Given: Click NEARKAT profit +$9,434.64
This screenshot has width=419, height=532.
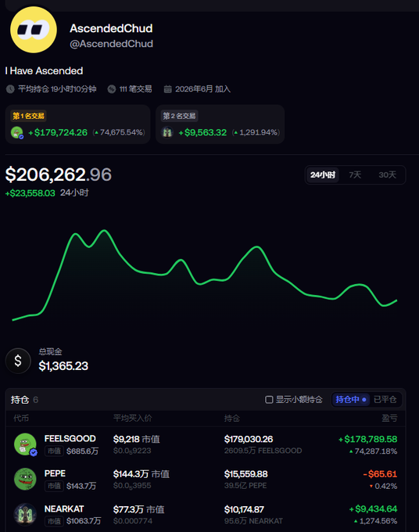Looking at the screenshot, I should pos(373,509).
